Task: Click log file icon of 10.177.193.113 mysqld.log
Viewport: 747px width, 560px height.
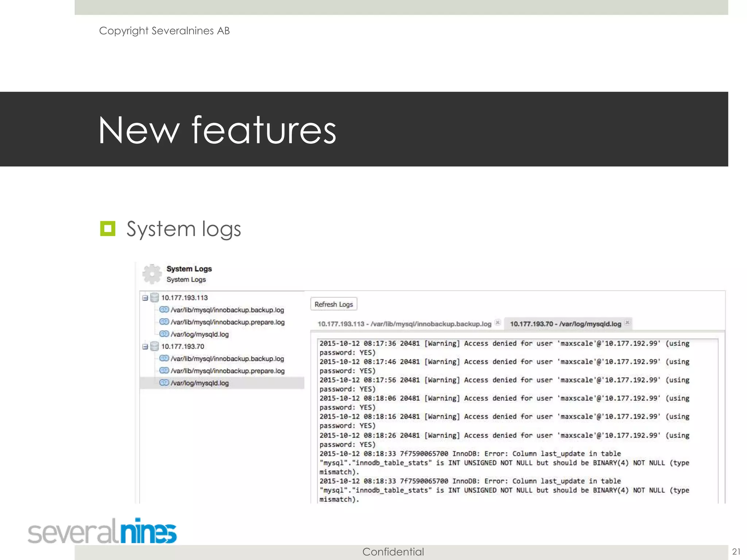Action: point(165,334)
